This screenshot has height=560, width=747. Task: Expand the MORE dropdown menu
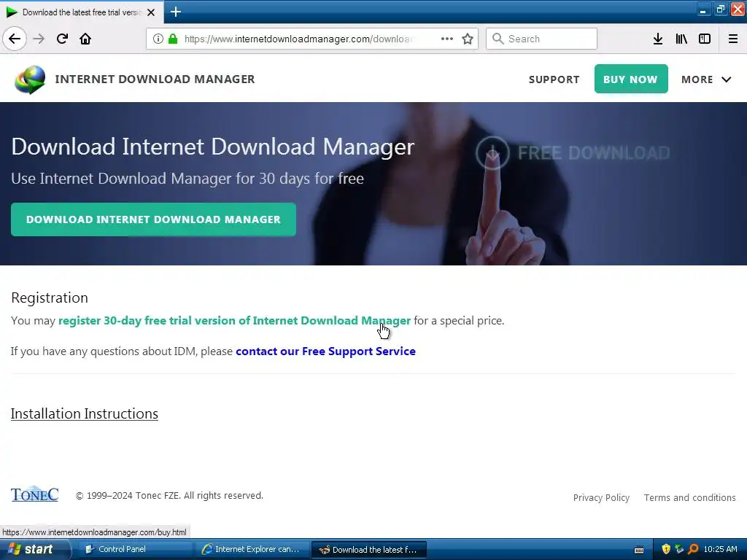click(706, 79)
